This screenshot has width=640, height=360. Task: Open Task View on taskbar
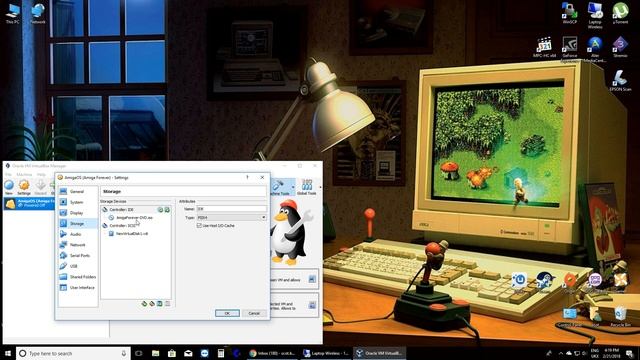coord(139,353)
